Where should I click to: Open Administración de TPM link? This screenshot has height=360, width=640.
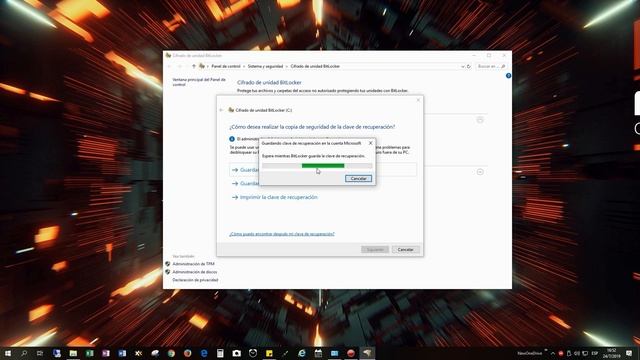pos(193,264)
